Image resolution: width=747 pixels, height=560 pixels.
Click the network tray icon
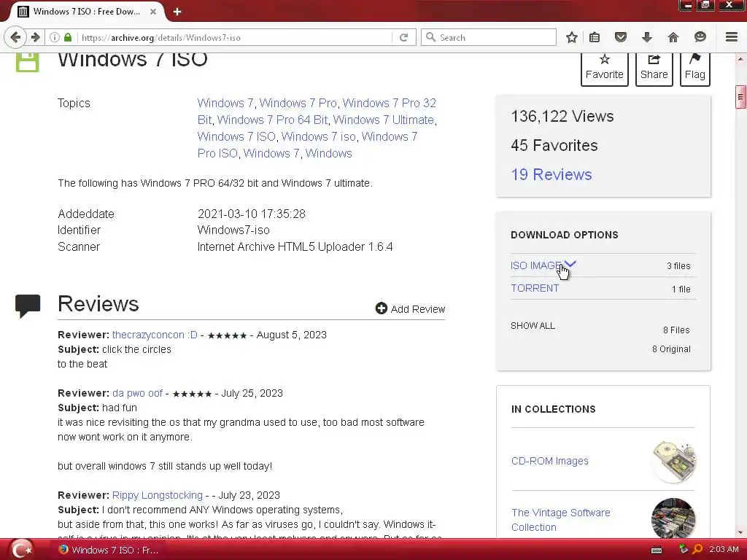click(683, 550)
